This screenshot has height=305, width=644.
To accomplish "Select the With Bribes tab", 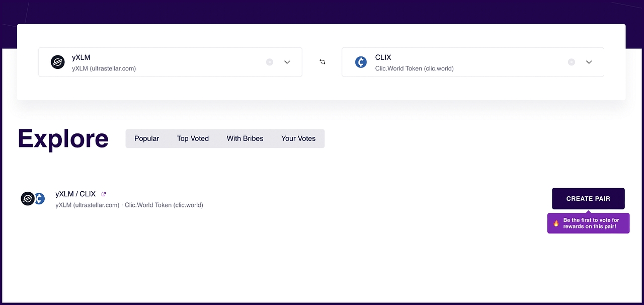I will 245,138.
